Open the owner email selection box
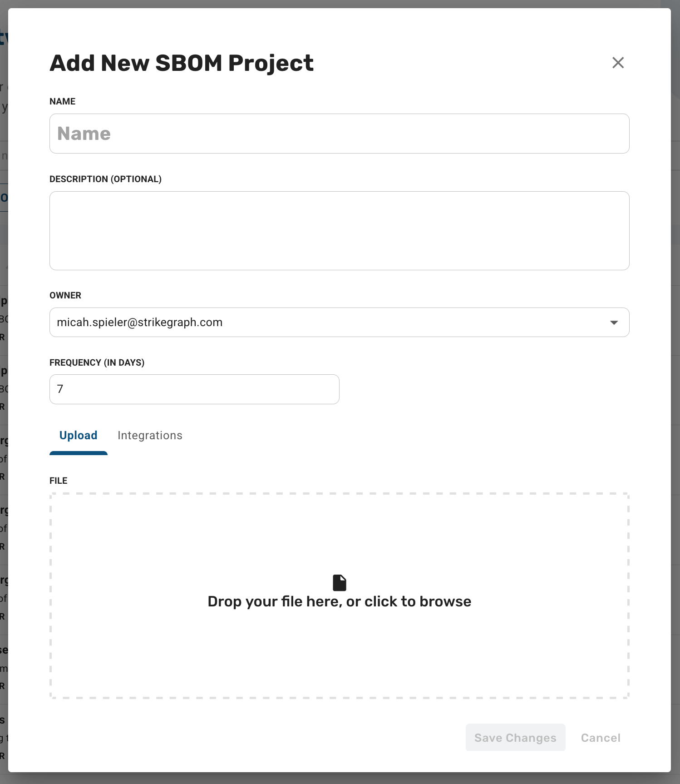Image resolution: width=680 pixels, height=784 pixels. (339, 323)
